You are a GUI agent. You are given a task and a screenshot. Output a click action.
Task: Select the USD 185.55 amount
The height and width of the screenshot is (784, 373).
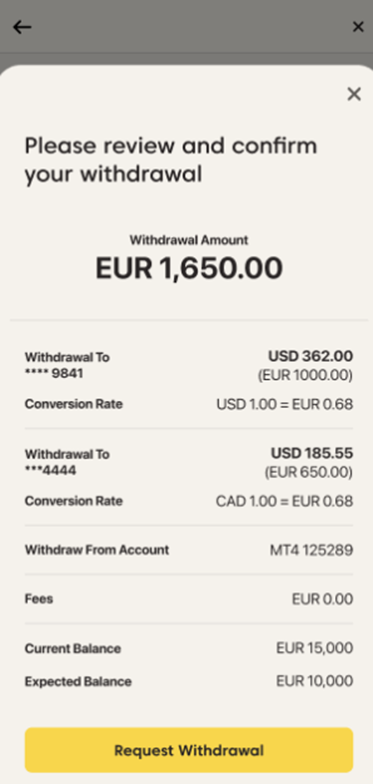[x=312, y=454]
